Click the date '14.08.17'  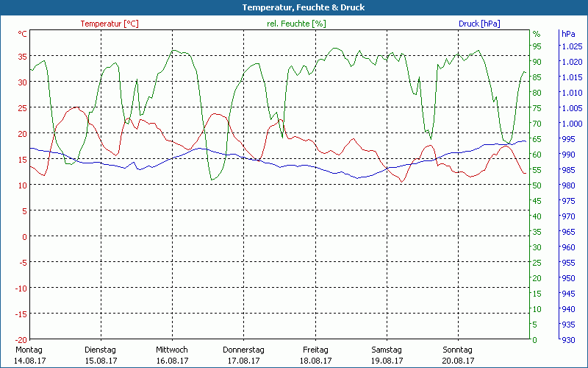[29, 361]
